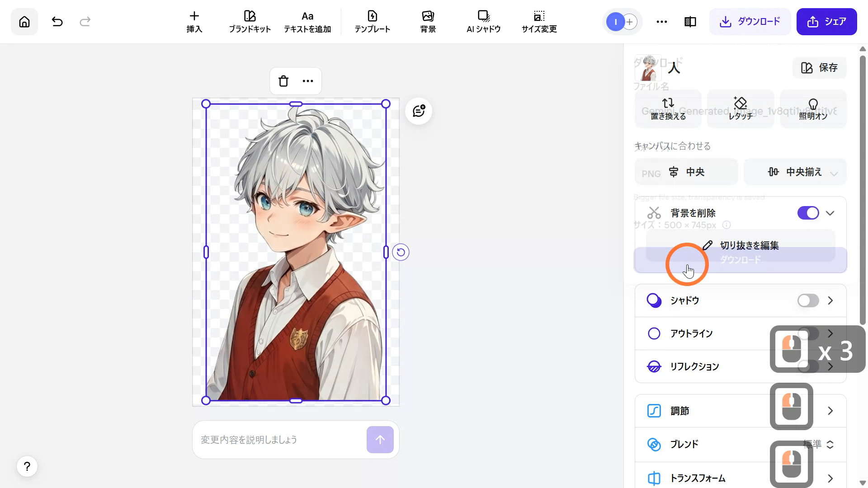The image size is (868, 488).
Task: Open ブランドキット from the toolbar
Action: click(250, 22)
